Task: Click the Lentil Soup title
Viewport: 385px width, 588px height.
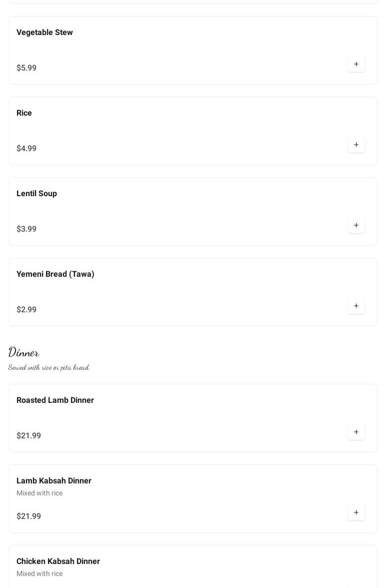Action: click(36, 194)
